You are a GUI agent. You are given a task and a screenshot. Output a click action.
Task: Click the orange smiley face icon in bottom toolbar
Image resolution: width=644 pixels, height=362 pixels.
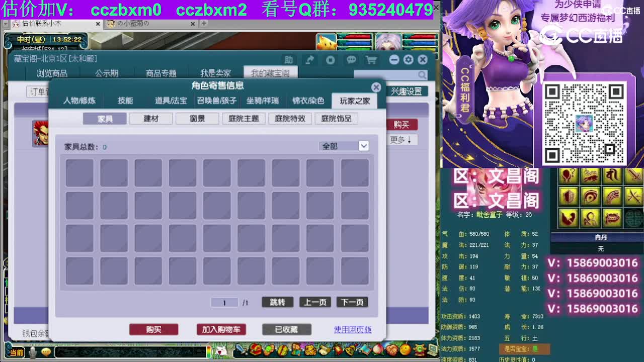(404, 349)
